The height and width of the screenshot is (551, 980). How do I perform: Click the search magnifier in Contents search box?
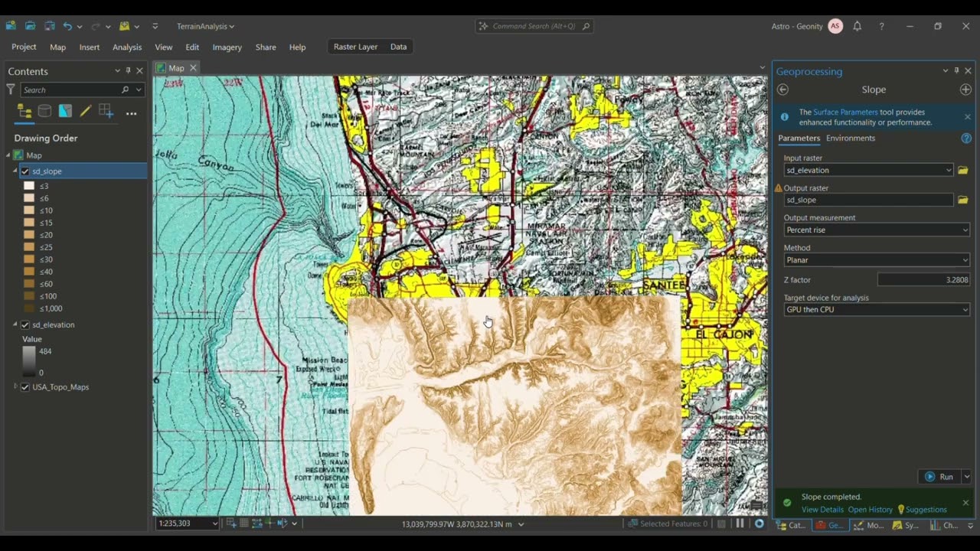[126, 90]
